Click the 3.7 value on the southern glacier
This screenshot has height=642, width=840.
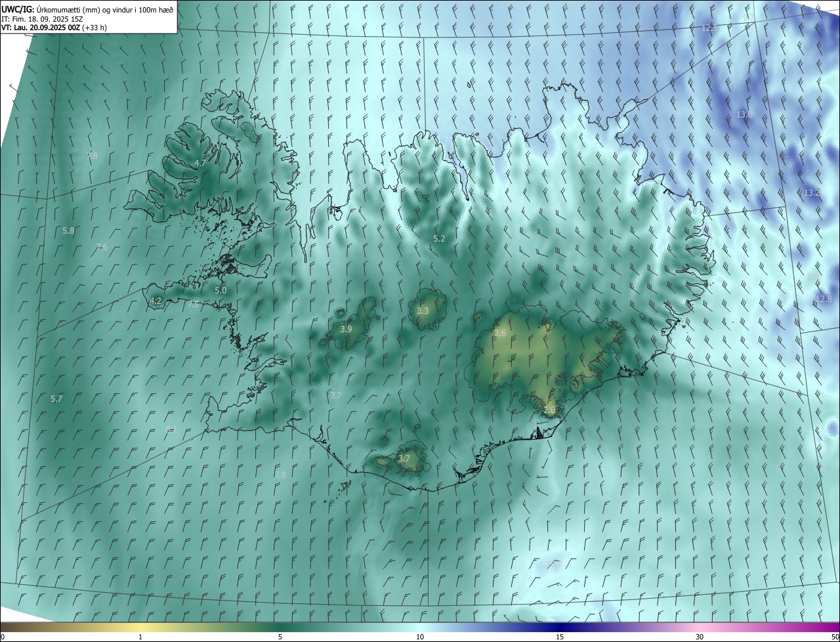click(404, 459)
